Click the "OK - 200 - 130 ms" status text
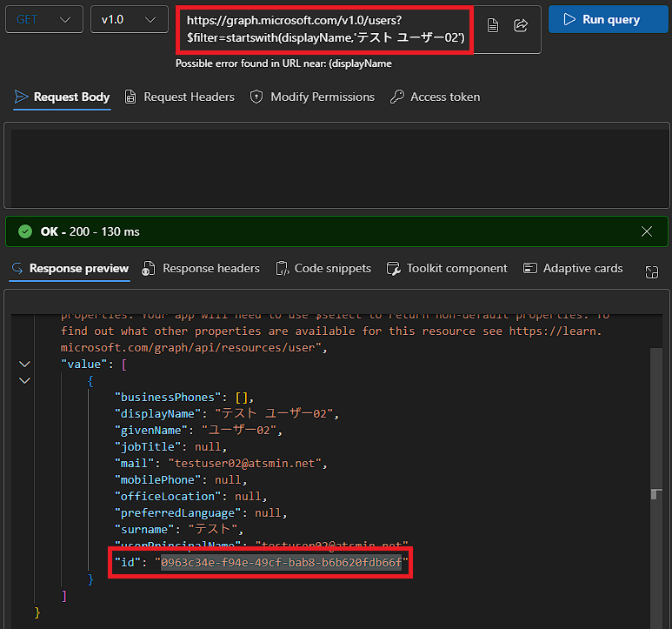Viewport: 672px width, 629px height. (x=90, y=231)
